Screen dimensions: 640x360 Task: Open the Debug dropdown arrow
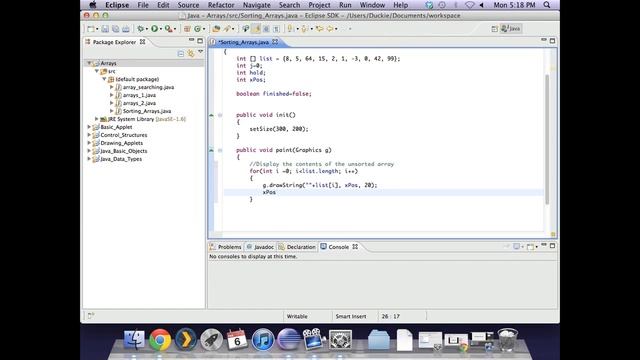tap(147, 29)
